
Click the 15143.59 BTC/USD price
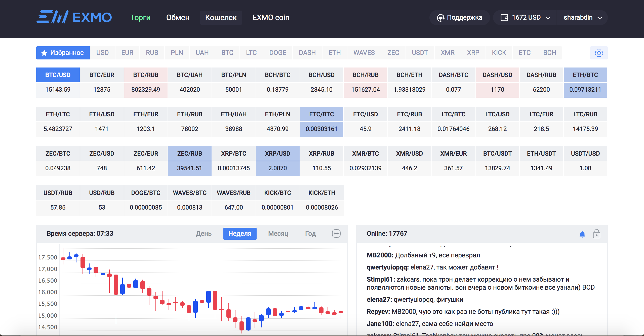[x=58, y=90]
